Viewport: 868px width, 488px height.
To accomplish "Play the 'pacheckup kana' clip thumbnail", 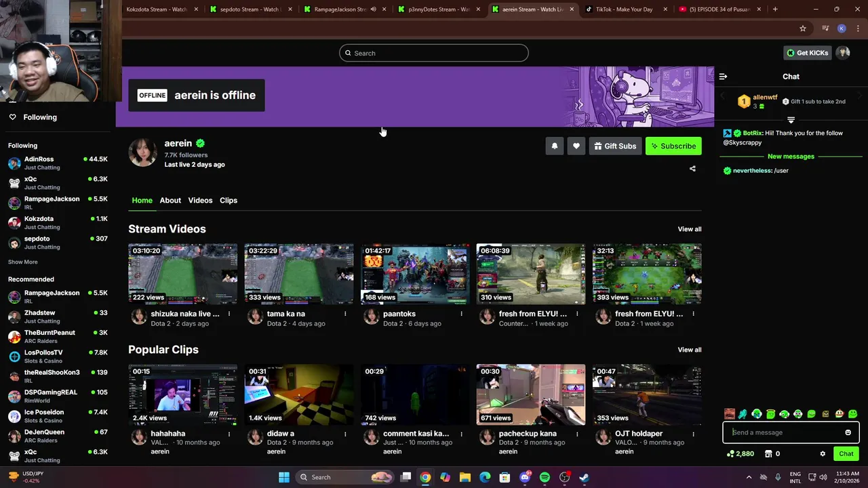I will (x=531, y=394).
